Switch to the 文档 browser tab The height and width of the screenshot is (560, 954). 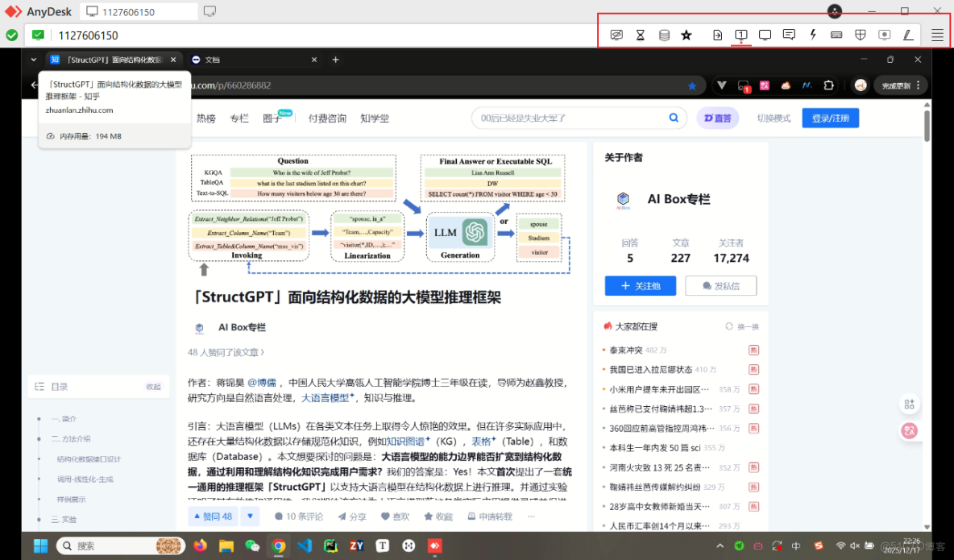[211, 59]
